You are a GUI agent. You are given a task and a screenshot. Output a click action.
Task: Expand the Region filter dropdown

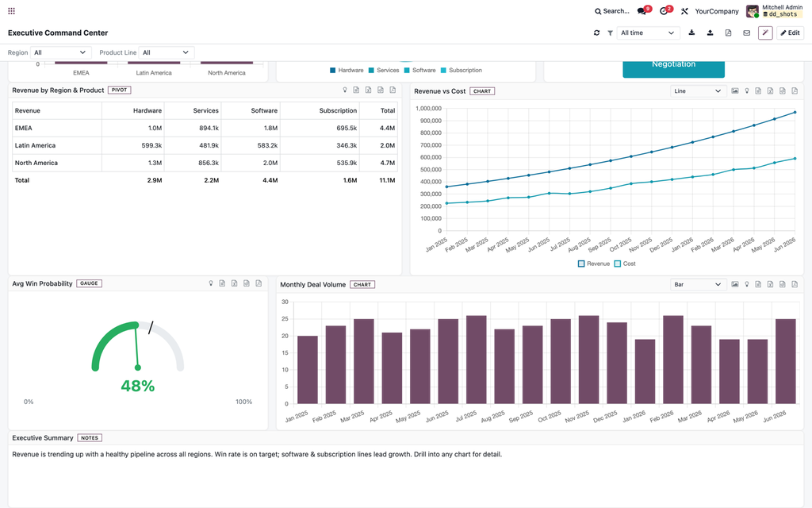60,52
